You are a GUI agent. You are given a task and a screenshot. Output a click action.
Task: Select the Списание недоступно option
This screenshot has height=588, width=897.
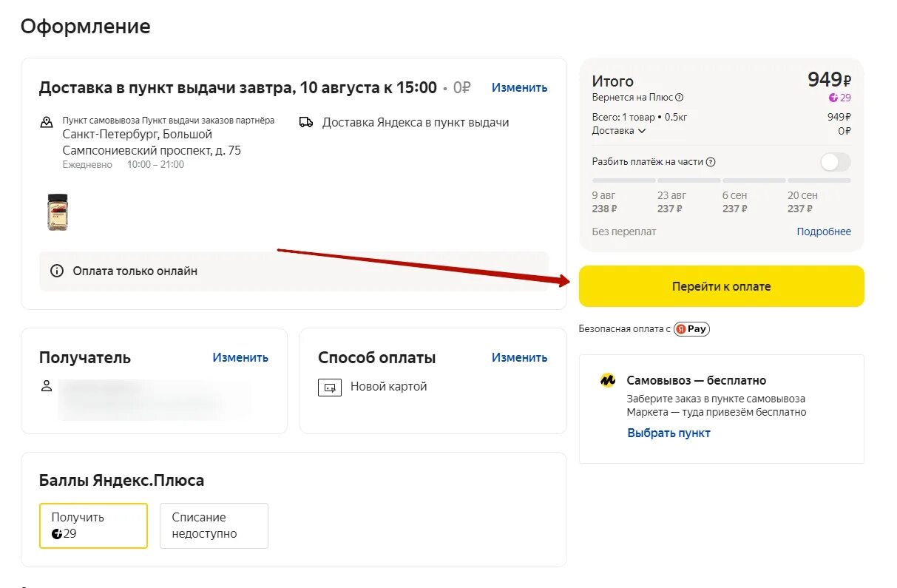click(214, 526)
